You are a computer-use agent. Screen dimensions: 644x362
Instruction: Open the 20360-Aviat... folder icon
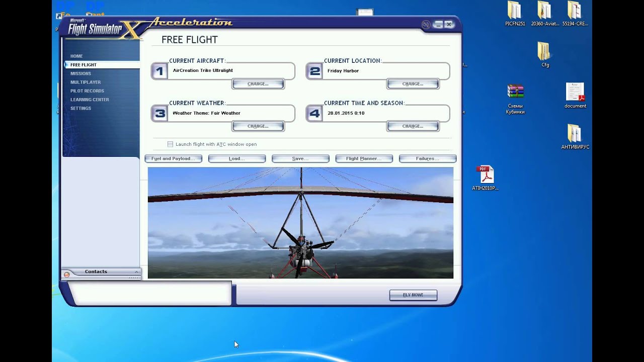(x=544, y=14)
